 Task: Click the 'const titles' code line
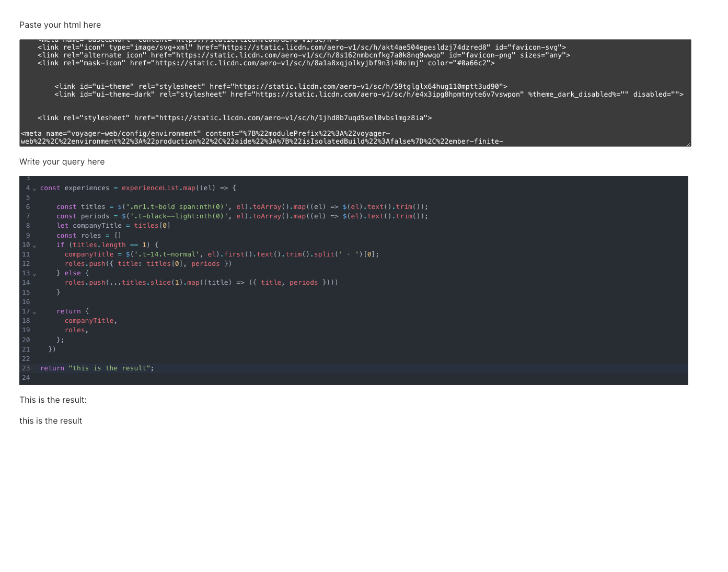pyautogui.click(x=242, y=207)
